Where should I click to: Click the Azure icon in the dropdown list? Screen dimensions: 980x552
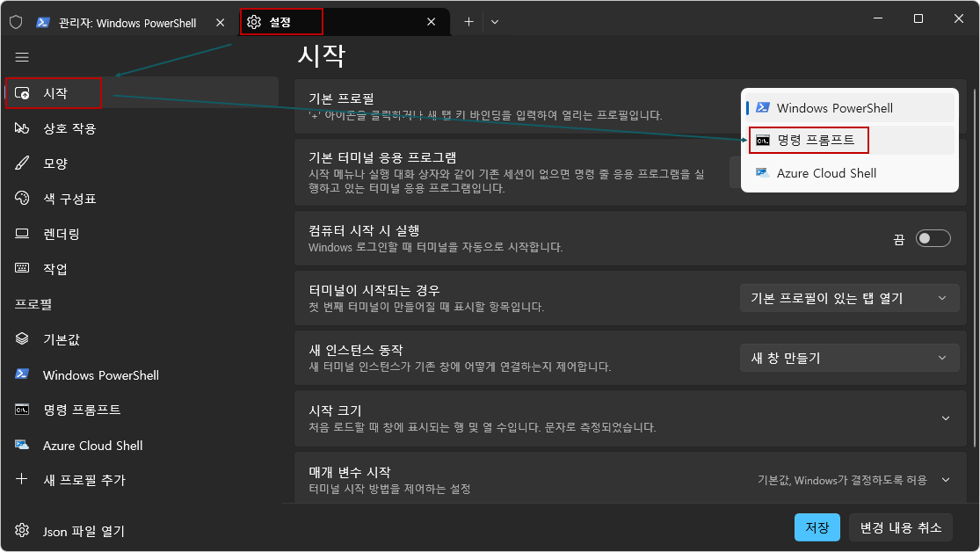763,172
